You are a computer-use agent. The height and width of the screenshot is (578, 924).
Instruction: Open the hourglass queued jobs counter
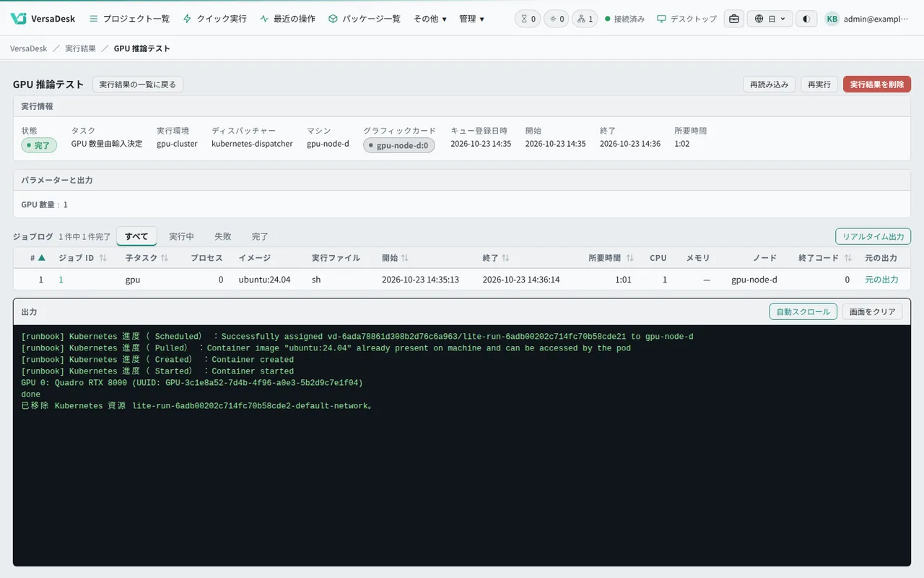(528, 19)
